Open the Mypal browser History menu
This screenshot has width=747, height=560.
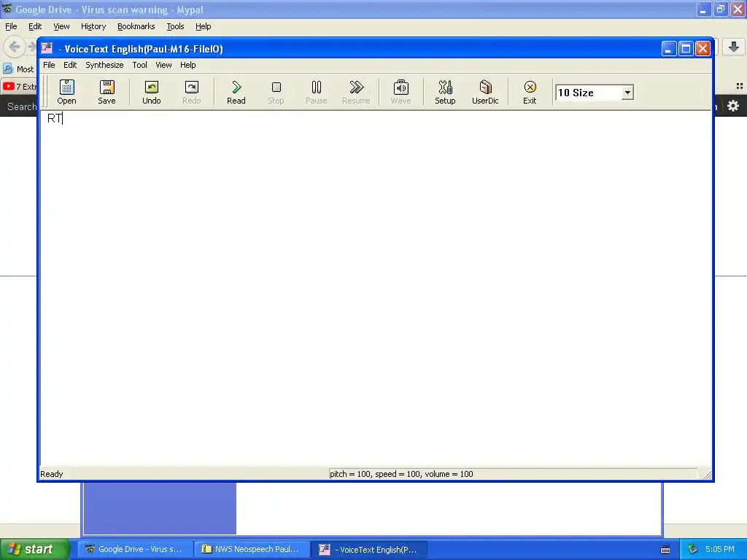click(93, 26)
